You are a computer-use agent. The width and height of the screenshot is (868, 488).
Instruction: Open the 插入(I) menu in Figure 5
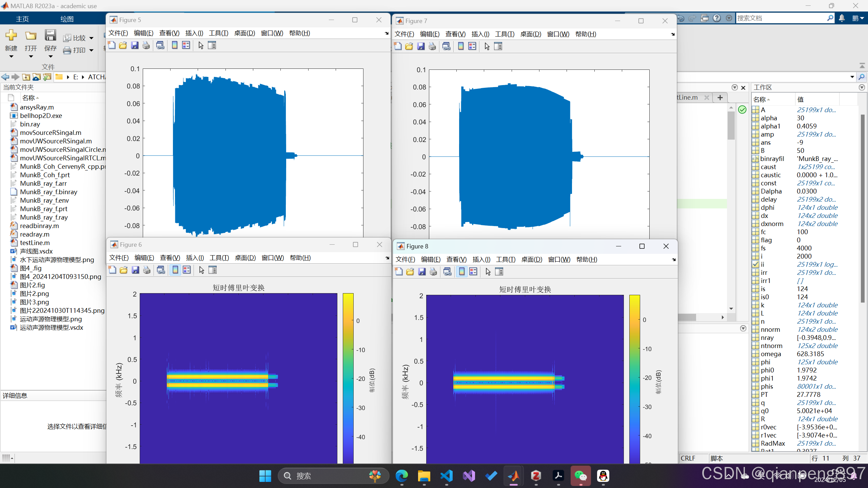[x=194, y=33]
